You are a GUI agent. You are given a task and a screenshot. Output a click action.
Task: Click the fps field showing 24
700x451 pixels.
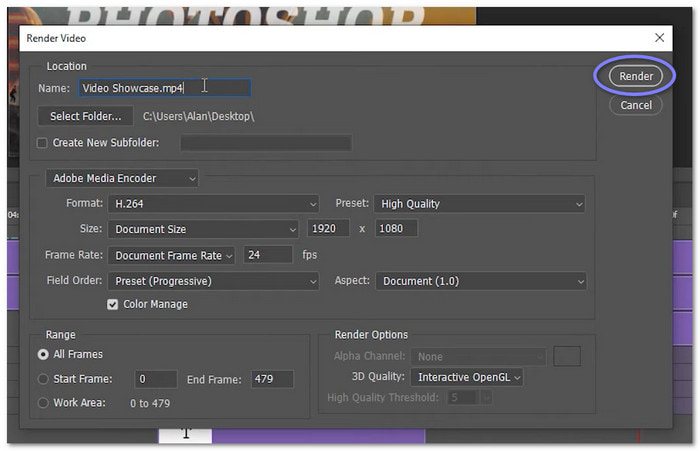[x=268, y=255]
